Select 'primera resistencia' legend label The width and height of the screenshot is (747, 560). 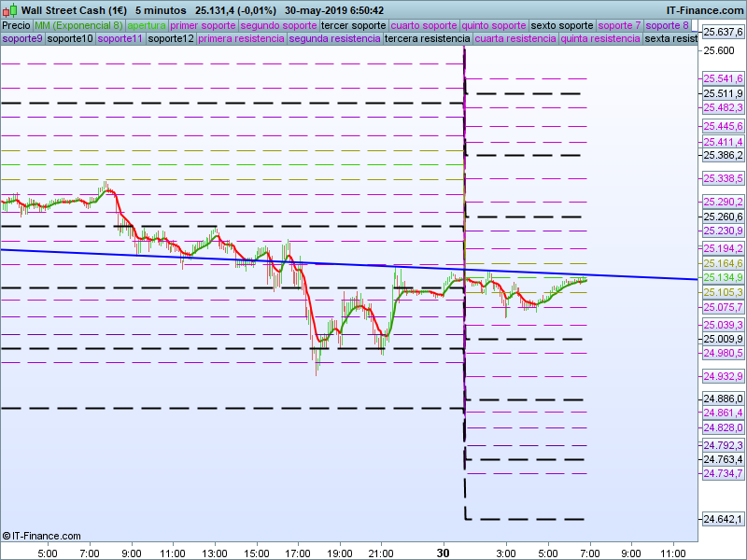[241, 39]
